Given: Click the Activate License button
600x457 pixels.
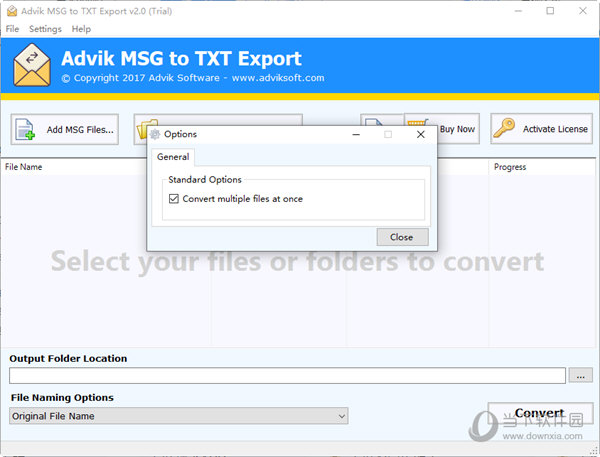Looking at the screenshot, I should tap(541, 129).
